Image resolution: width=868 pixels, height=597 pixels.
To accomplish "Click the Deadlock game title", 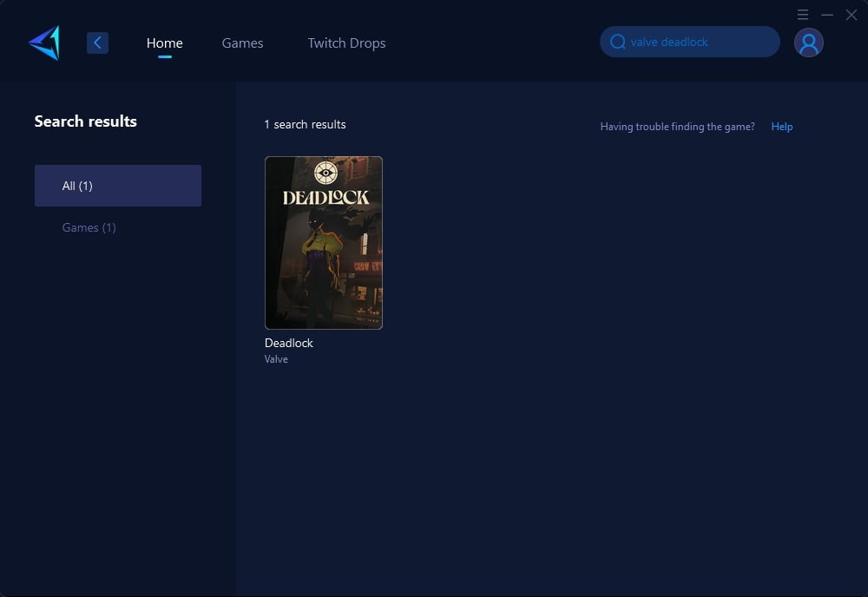I will 289,343.
